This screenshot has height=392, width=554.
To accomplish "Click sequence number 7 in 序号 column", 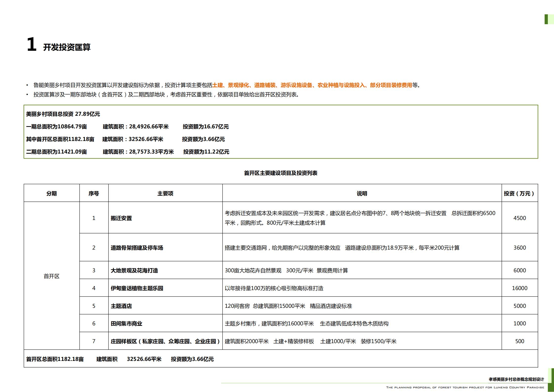I will [x=94, y=341].
